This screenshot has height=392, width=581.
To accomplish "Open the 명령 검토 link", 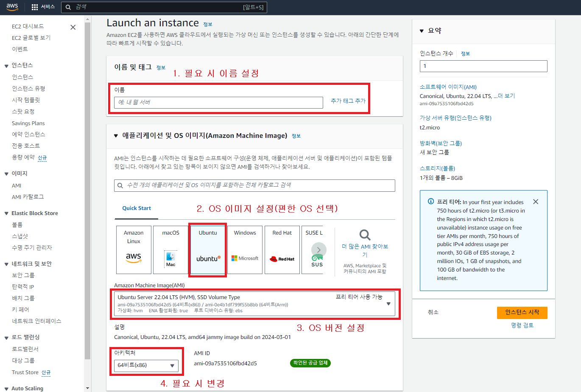I will [x=522, y=325].
